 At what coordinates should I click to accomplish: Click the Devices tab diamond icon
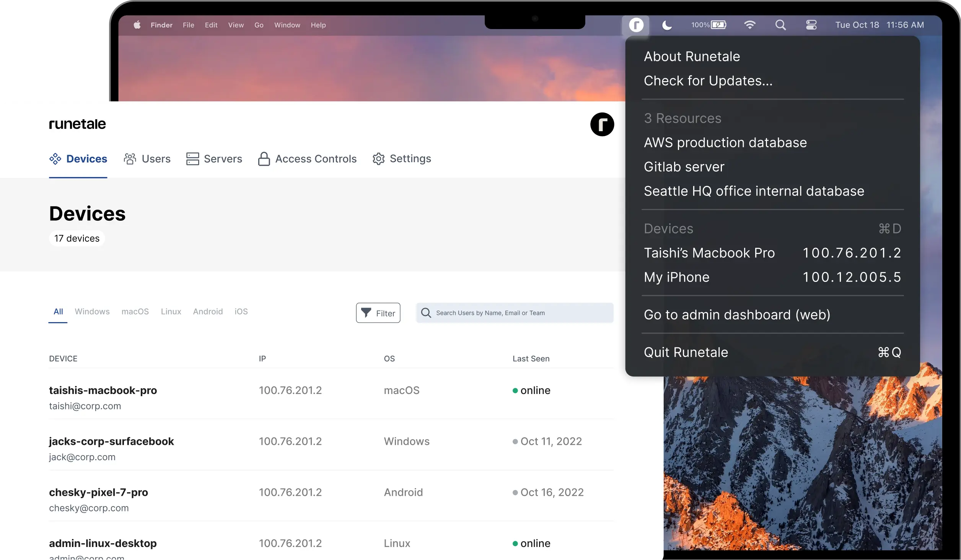click(x=55, y=159)
